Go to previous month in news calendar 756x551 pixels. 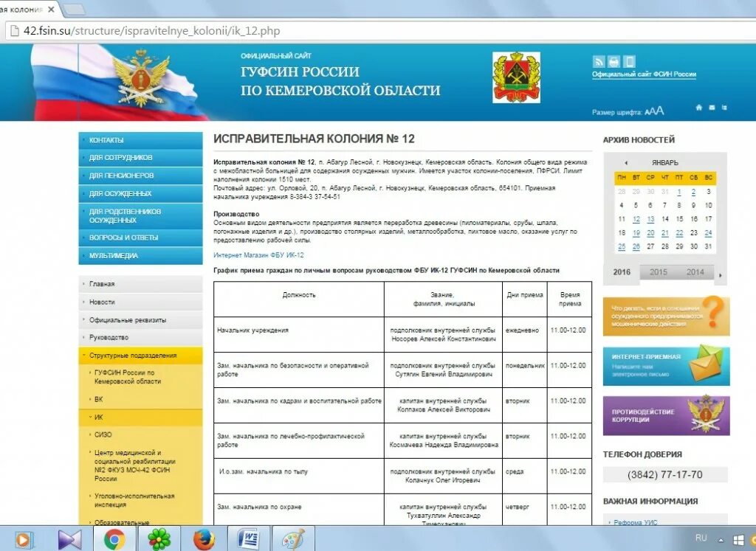coord(626,163)
